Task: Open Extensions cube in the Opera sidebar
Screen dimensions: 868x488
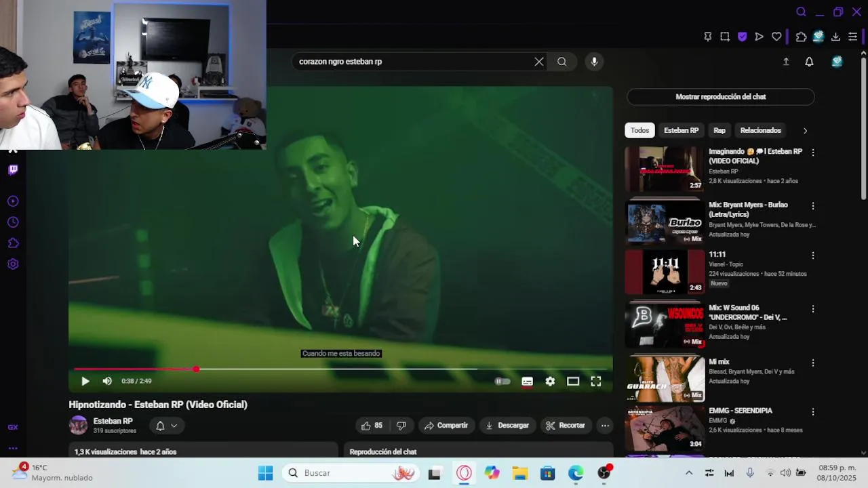Action: tap(13, 243)
